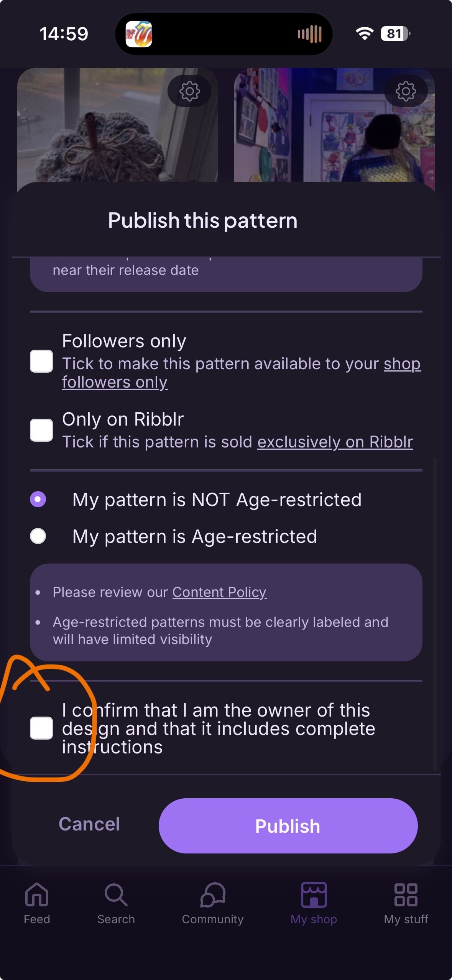This screenshot has height=980, width=452.
Task: Choose "My pattern is Age-restricted" option
Action: (38, 536)
